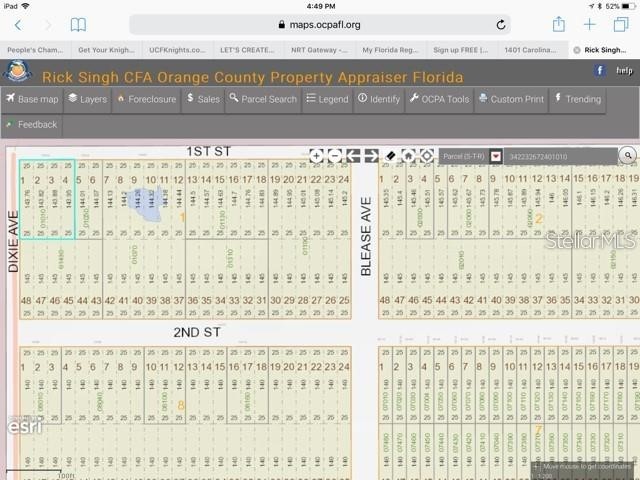Open the Facebook icon in header
The image size is (640, 480).
(600, 71)
